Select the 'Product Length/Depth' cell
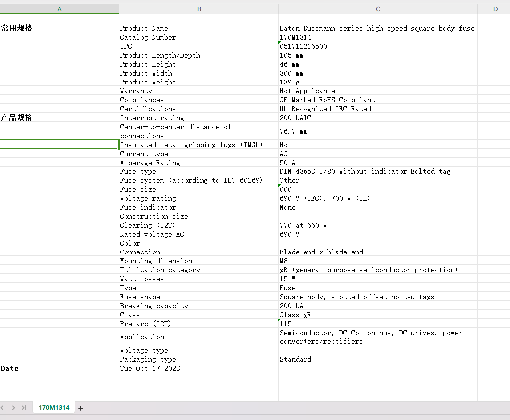The image size is (510, 420). coord(199,55)
